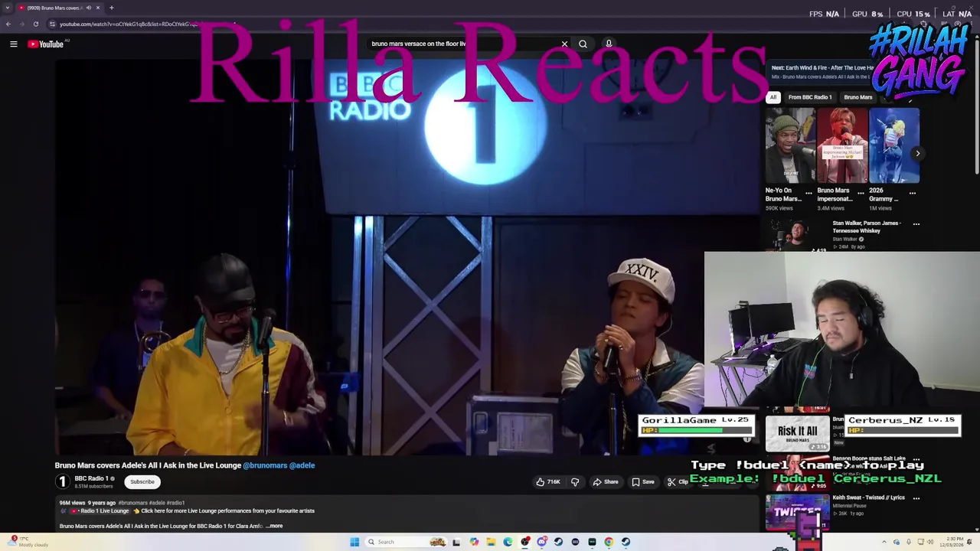
Task: Click the browser address bar URL
Action: pos(129,24)
